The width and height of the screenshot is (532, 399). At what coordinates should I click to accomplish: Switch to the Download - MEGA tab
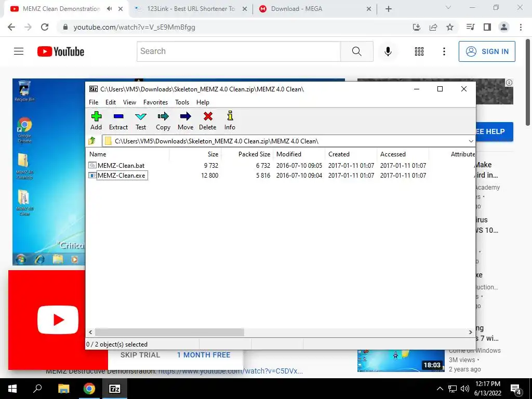pos(297,9)
